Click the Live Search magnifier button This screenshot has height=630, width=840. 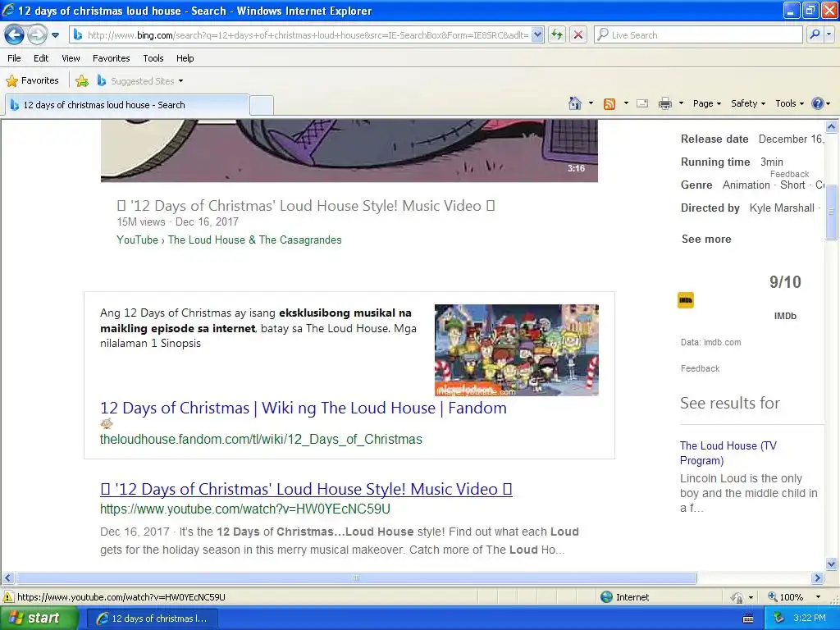pyautogui.click(x=815, y=34)
